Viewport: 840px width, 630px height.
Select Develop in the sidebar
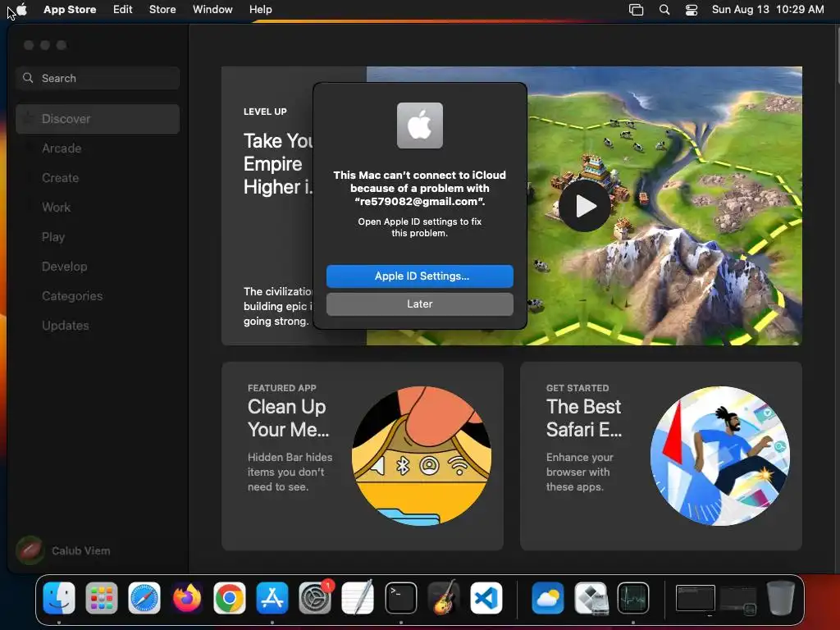(64, 267)
